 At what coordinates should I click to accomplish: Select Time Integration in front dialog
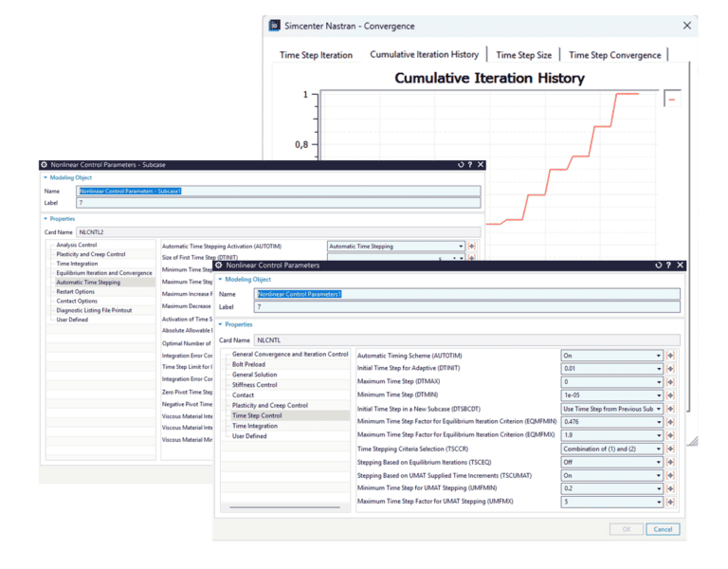254,426
